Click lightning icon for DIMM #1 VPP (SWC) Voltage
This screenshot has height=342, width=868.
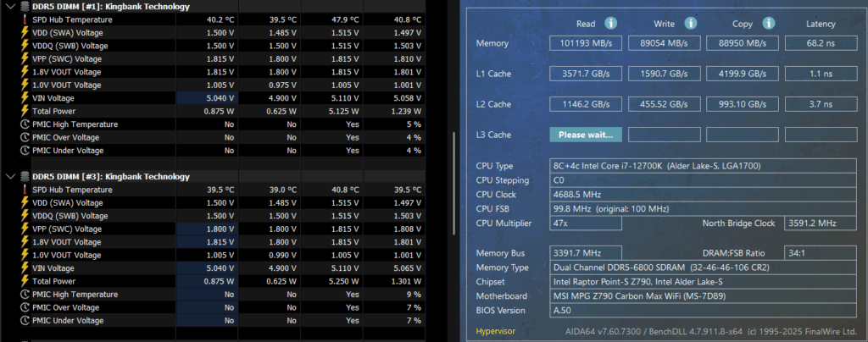(x=25, y=59)
